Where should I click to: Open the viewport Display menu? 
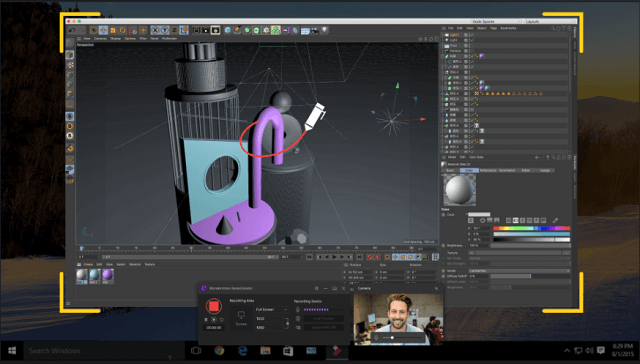point(116,39)
